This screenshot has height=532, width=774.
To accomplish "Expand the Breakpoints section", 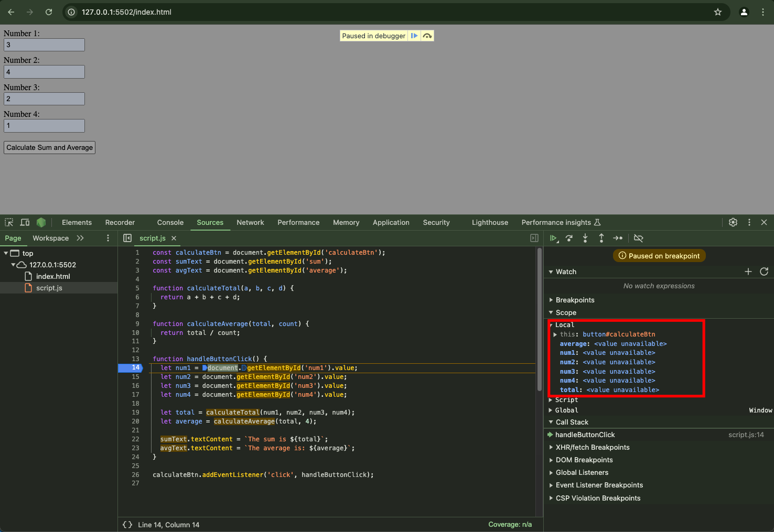I will (x=551, y=300).
